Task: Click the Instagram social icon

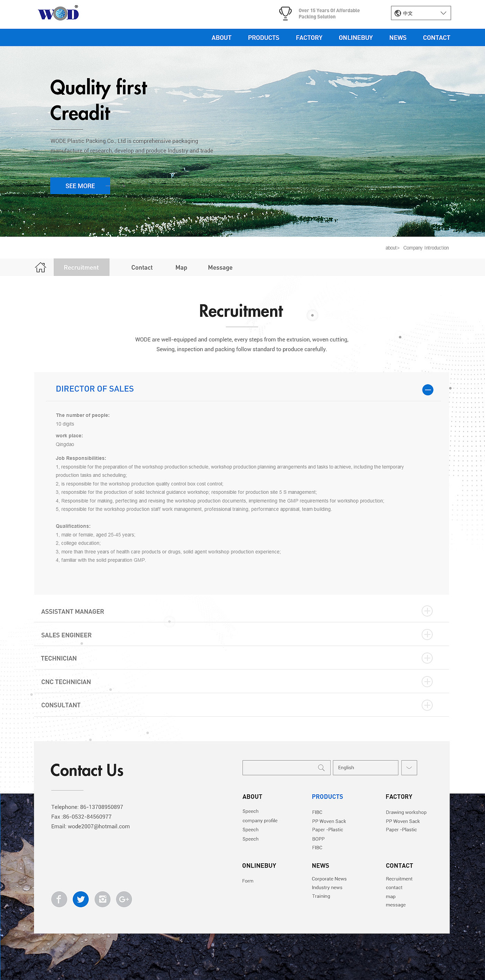Action: 102,899
